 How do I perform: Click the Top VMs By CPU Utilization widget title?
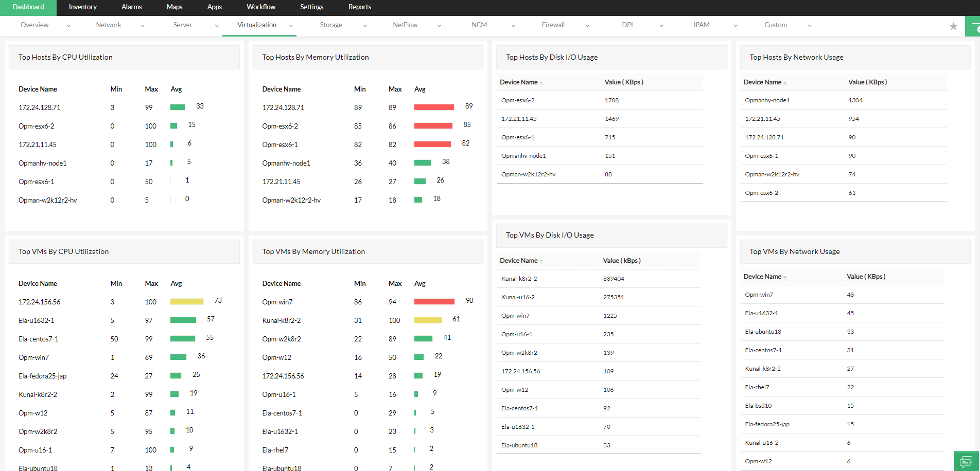tap(64, 252)
